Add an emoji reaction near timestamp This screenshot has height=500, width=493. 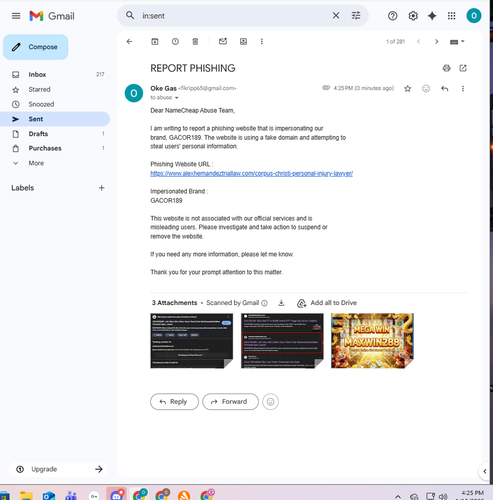coord(426,88)
